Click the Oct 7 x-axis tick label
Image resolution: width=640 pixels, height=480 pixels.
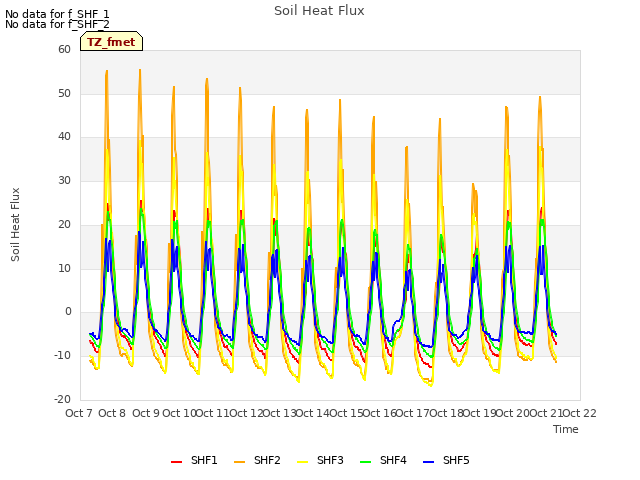pyautogui.click(x=79, y=413)
